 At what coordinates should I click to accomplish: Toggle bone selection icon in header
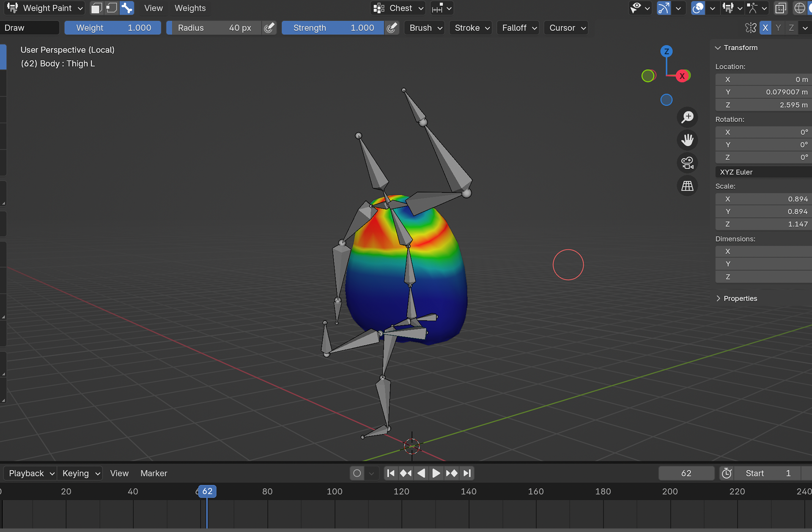[x=127, y=8]
